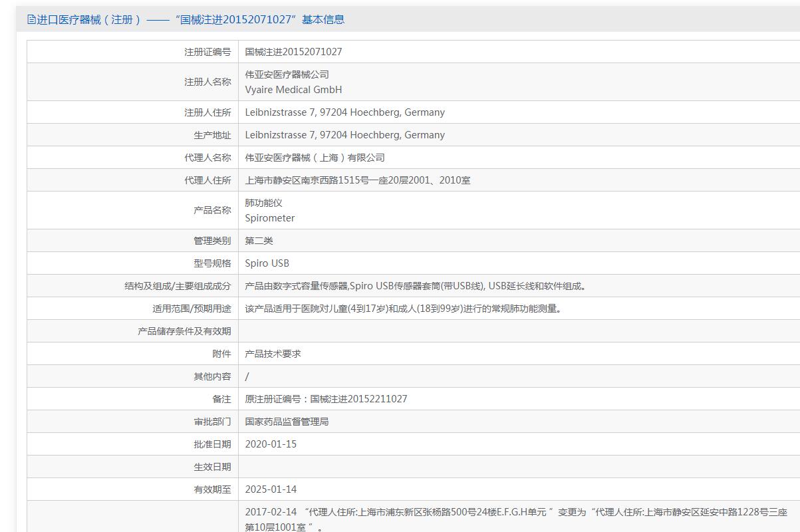Click the 代理人住所 label
The height and width of the screenshot is (532, 800).
207,180
